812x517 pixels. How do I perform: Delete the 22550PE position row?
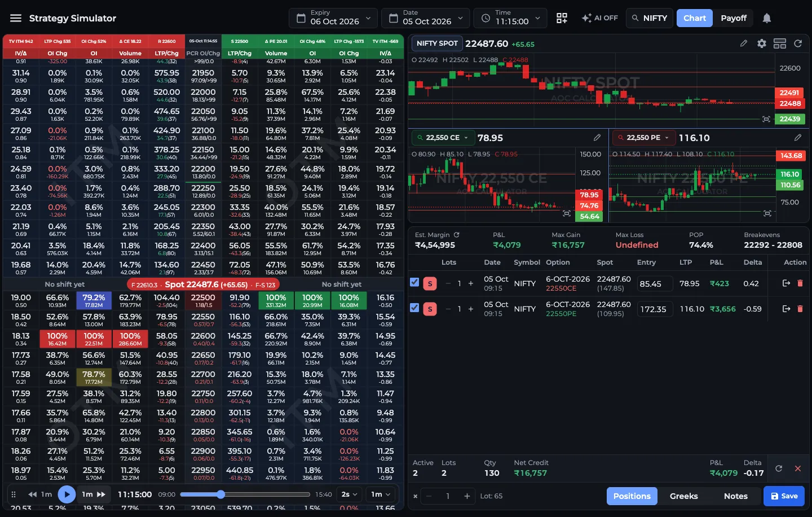coord(800,309)
